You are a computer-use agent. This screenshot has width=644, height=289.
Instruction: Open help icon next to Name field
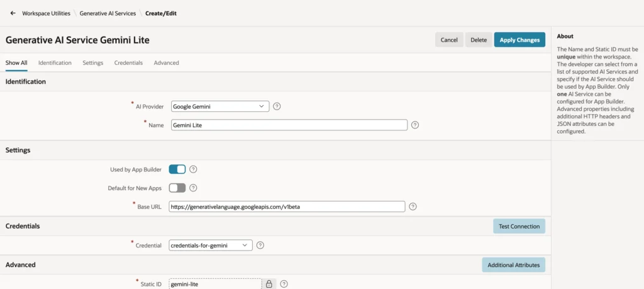click(x=415, y=125)
